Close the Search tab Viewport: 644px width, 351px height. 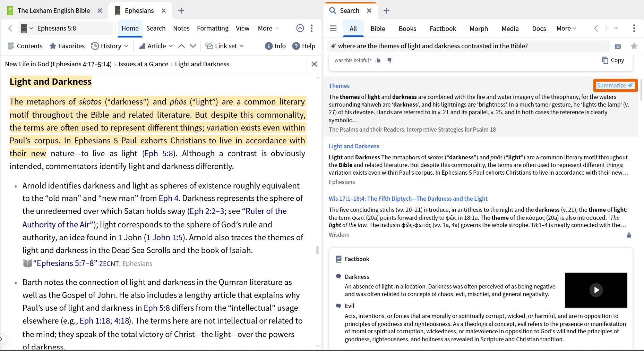coord(369,11)
